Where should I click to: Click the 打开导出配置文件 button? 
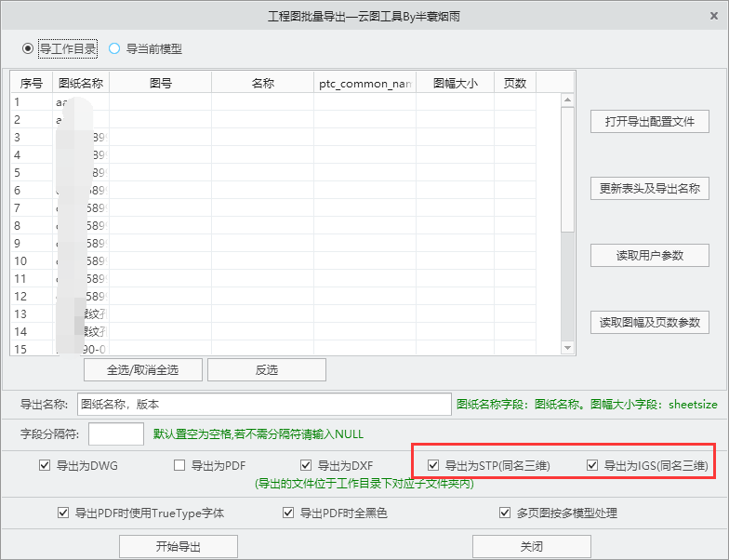point(649,121)
